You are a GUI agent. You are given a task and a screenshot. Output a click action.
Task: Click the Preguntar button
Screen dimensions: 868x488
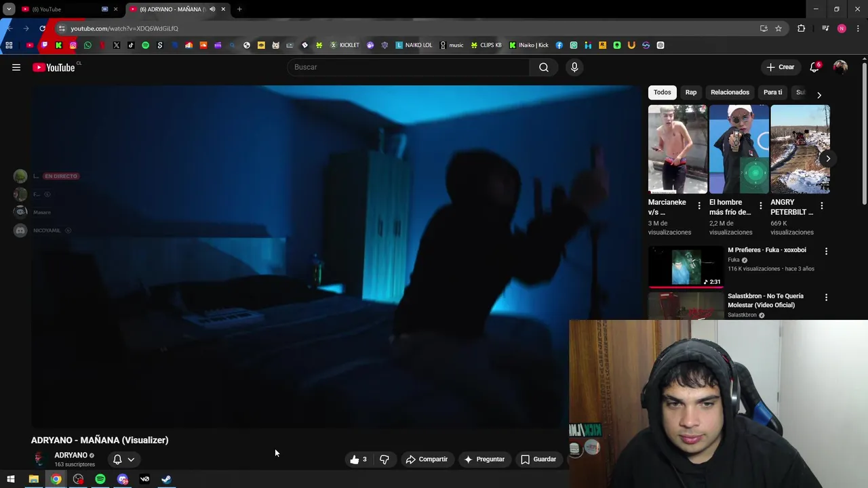484,460
